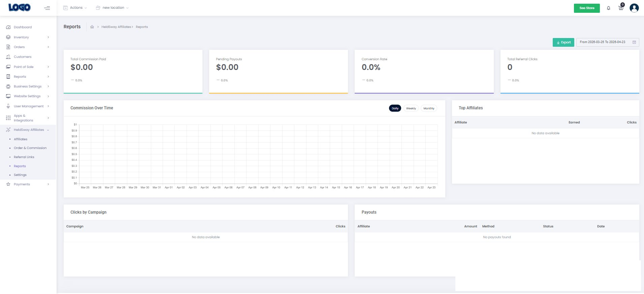Screen dimensions: 644x294
Task: Collapse the sidebar with the hamburger icon
Action: (47, 8)
